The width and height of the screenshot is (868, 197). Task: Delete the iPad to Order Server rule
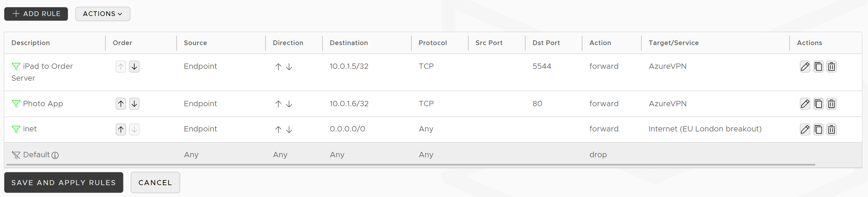point(831,66)
